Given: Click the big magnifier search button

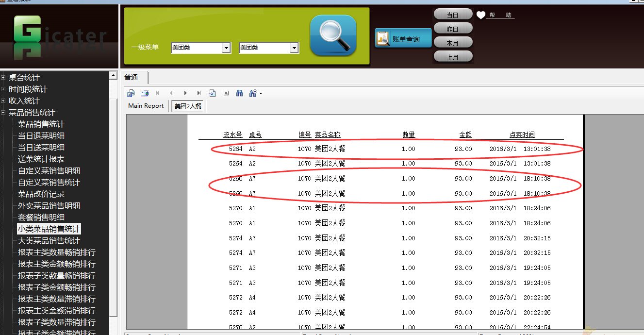Looking at the screenshot, I should click(x=333, y=35).
